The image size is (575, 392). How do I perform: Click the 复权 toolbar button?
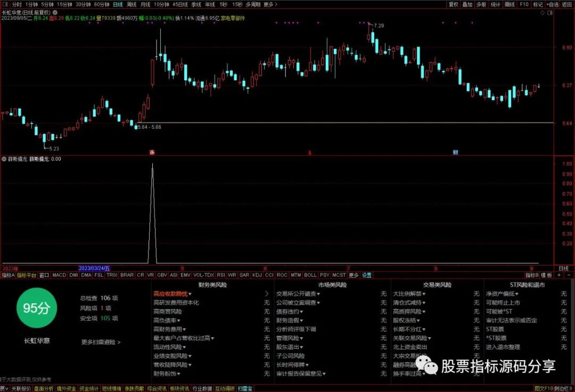coord(453,4)
